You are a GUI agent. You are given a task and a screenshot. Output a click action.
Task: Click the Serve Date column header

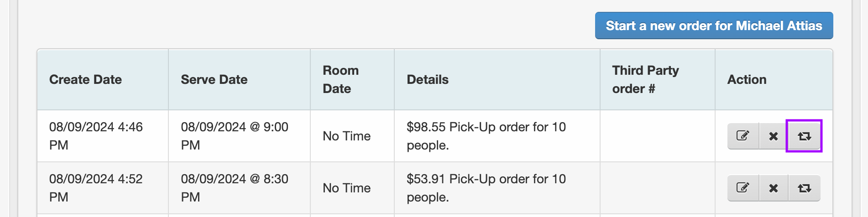[x=214, y=79]
